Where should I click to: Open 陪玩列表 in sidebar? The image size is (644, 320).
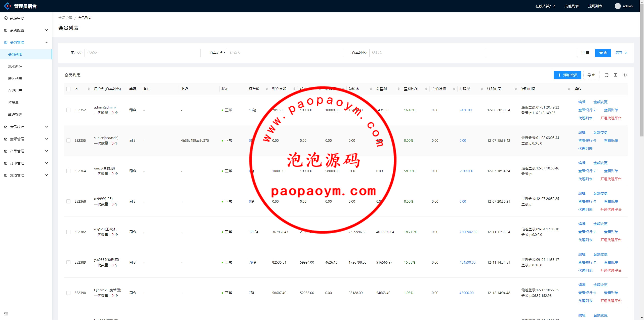26,79
